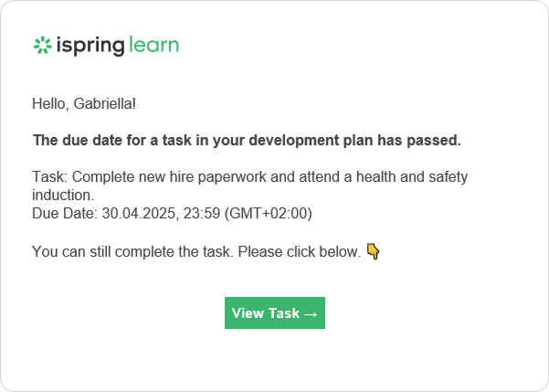Open the task with View Task button
549x392 pixels.
tap(275, 313)
